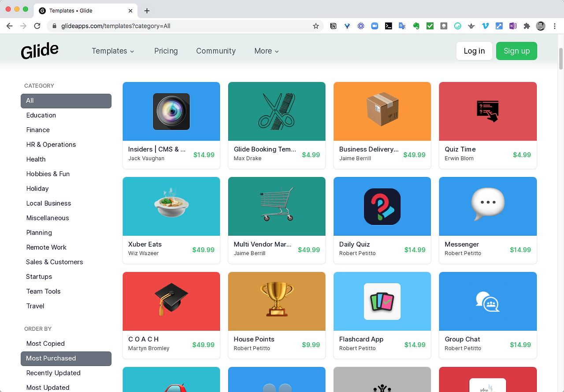
Task: Open the scissors and comb booking template icon
Action: coord(277,111)
